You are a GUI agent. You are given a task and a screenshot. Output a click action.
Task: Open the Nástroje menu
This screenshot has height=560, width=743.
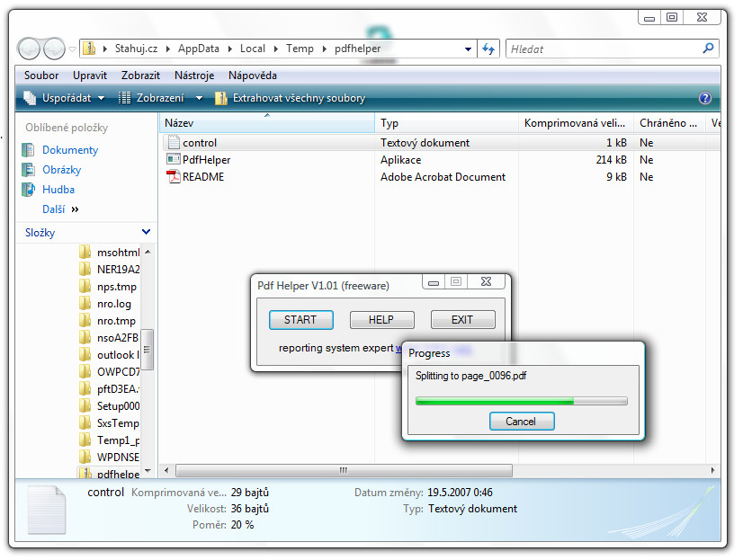click(193, 76)
